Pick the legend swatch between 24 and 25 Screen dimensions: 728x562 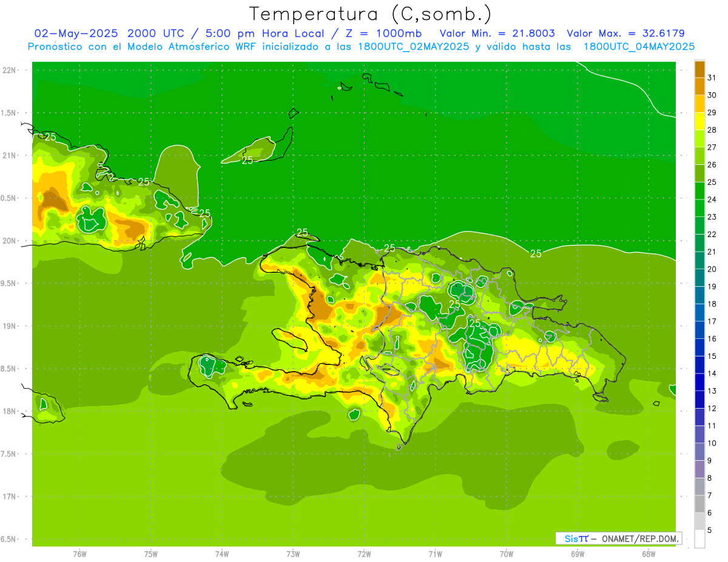[x=699, y=191]
